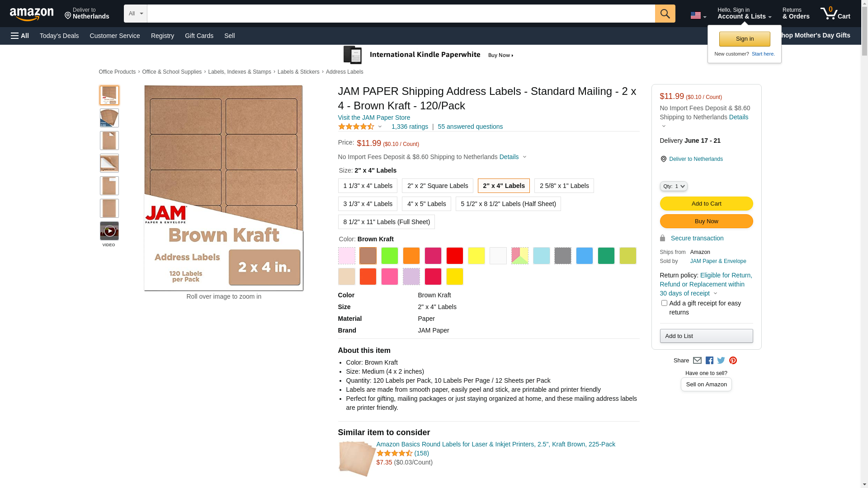Viewport: 868px width, 488px height.
Task: Visit the JAM Paper Store link
Action: coord(374,117)
